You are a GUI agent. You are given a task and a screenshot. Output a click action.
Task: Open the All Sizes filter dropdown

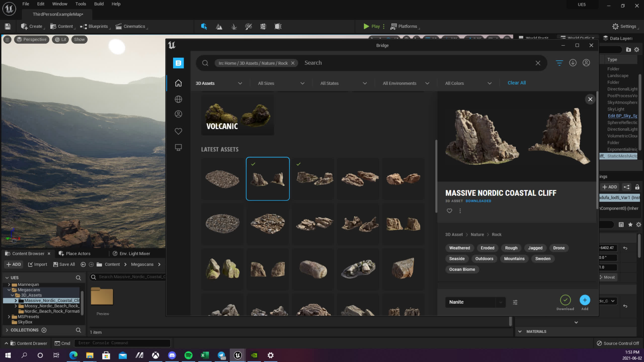pos(280,83)
